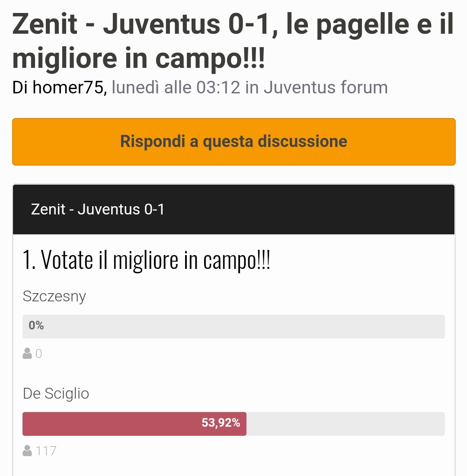Click the dark poll header Zenit - Juventus 0-1
The width and height of the screenshot is (467, 476).
233,209
